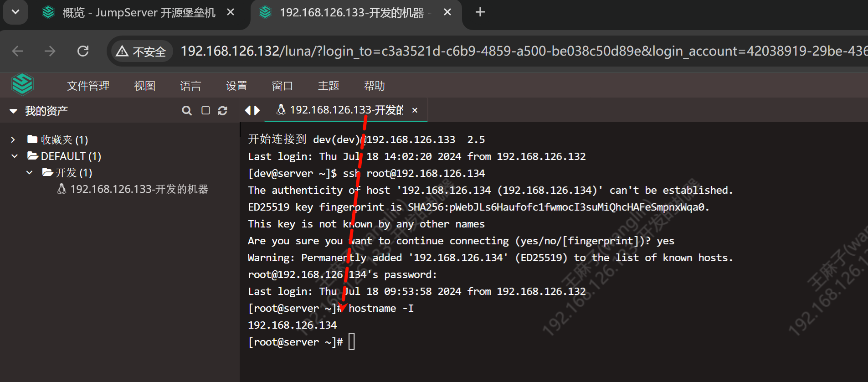The image size is (868, 382).
Task: Go back using the browser back arrow
Action: [x=17, y=51]
